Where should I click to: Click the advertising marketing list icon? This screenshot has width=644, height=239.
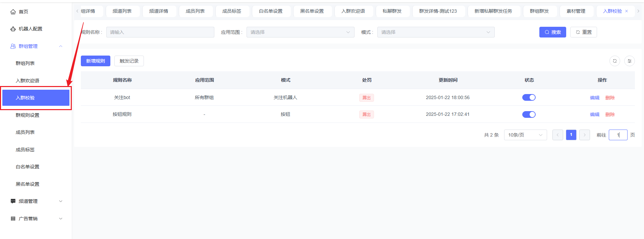point(13,219)
